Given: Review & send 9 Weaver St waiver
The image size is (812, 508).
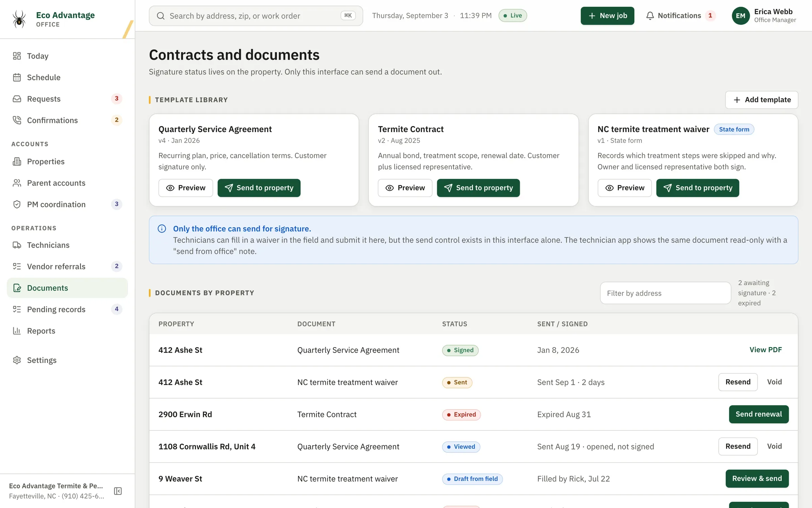Looking at the screenshot, I should (x=757, y=479).
